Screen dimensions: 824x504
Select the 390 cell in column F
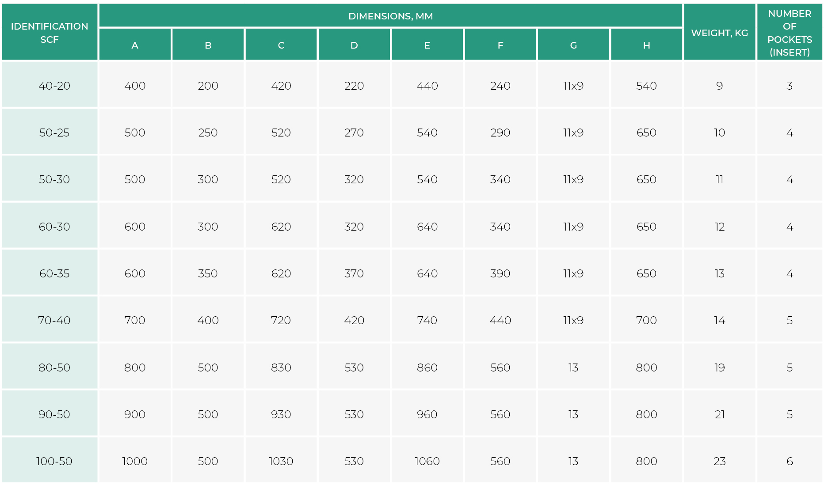click(500, 273)
